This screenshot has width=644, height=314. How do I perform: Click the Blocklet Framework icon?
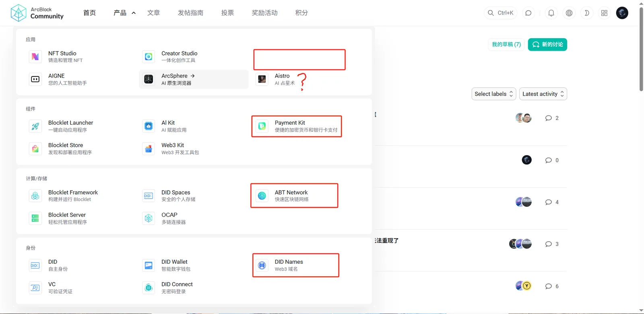click(x=35, y=196)
